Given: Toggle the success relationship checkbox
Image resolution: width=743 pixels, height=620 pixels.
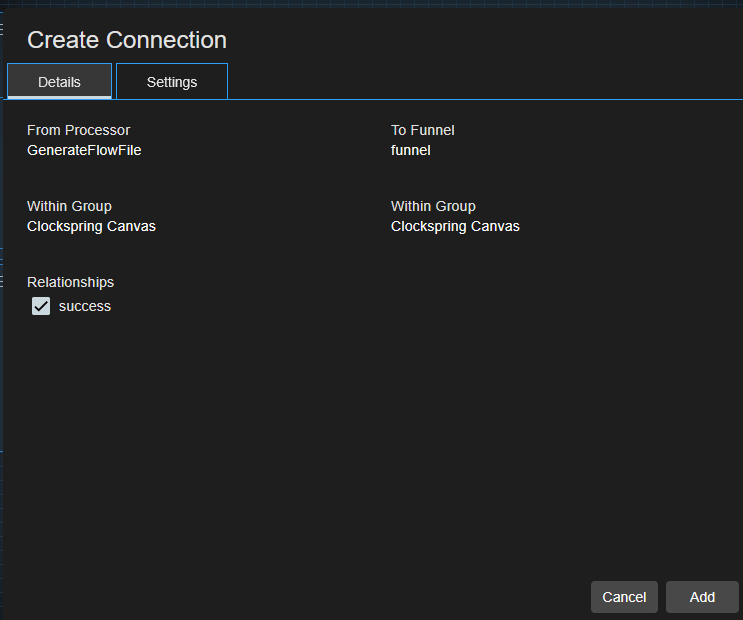Looking at the screenshot, I should 41,306.
